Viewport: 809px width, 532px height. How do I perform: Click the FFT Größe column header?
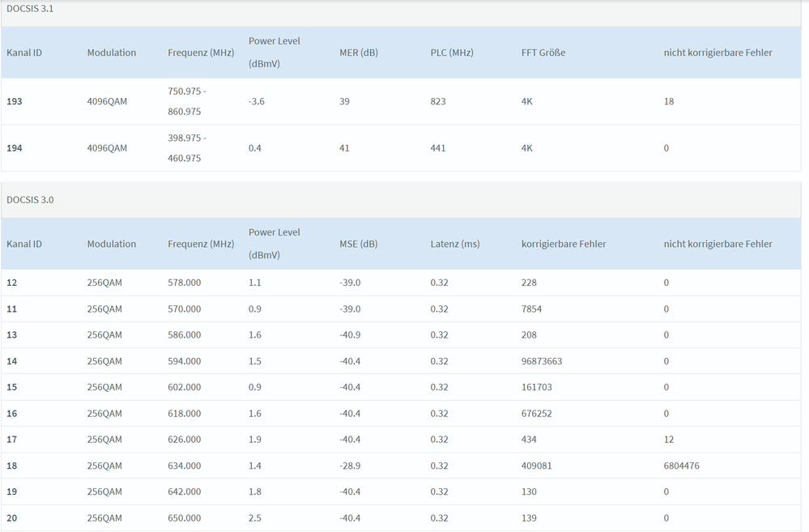tap(543, 53)
